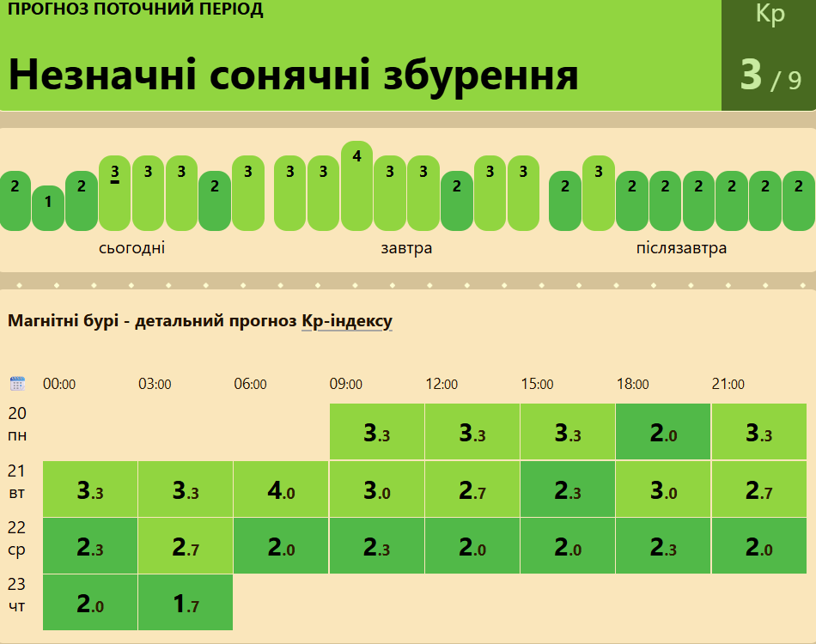Select the сьогодні label under the bars
Screen dimensions: 816x644
coord(131,249)
